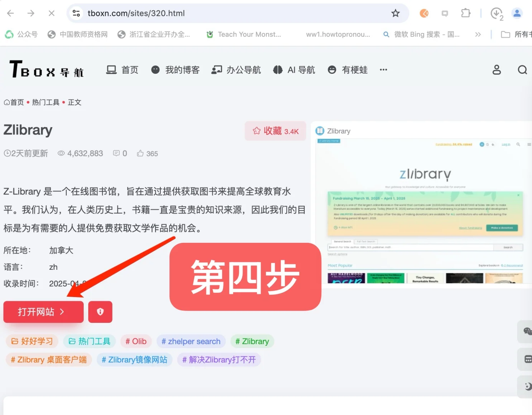Open 有梗蛙 in the navigation menu
This screenshot has width=532, height=415.
348,70
